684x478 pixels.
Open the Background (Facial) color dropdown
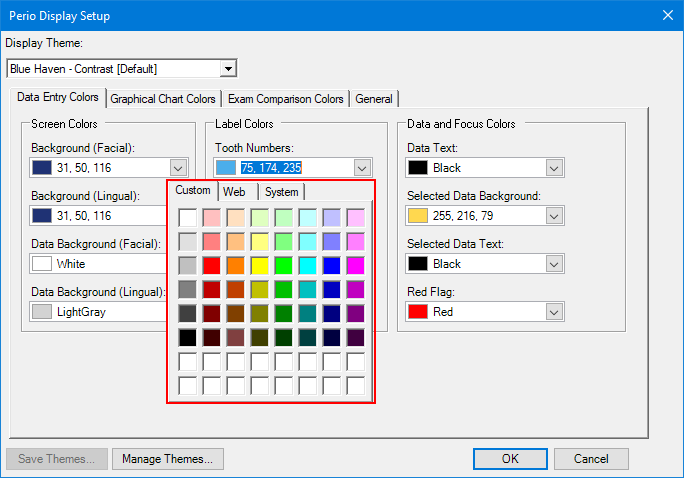coord(178,168)
